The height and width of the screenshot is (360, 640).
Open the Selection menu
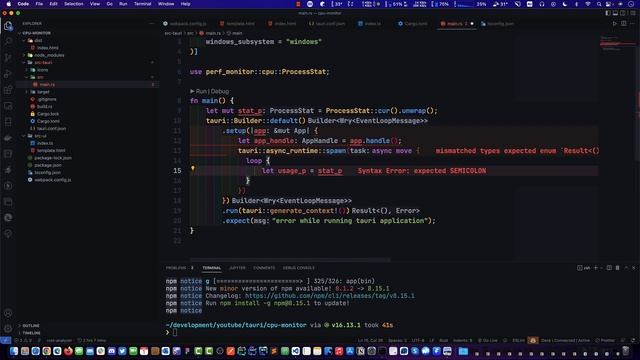coord(73,4)
